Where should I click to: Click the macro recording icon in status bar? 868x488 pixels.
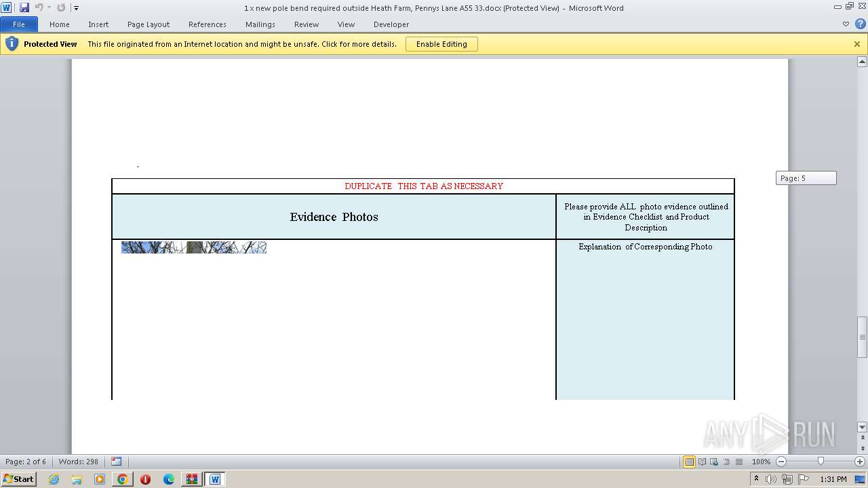pyautogui.click(x=117, y=462)
